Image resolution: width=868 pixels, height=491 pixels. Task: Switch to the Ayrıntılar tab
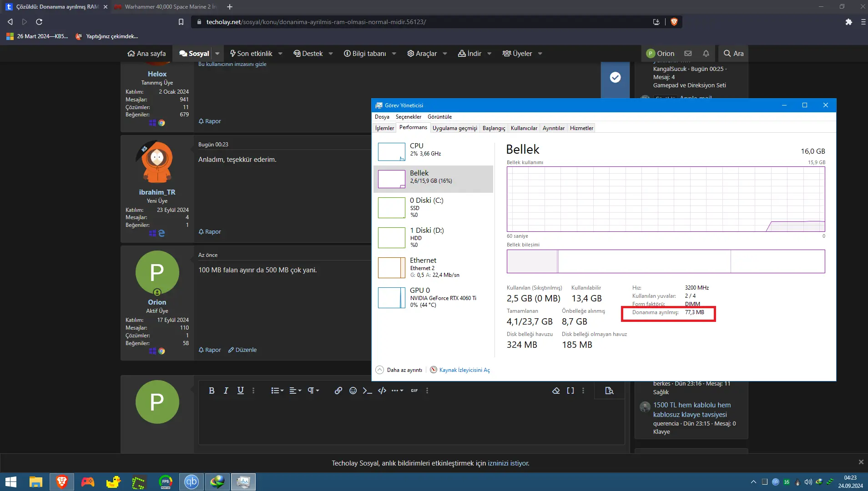[553, 128]
